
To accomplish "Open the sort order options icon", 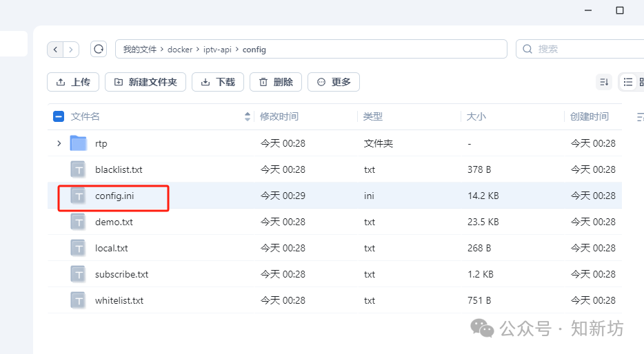I will tap(604, 82).
